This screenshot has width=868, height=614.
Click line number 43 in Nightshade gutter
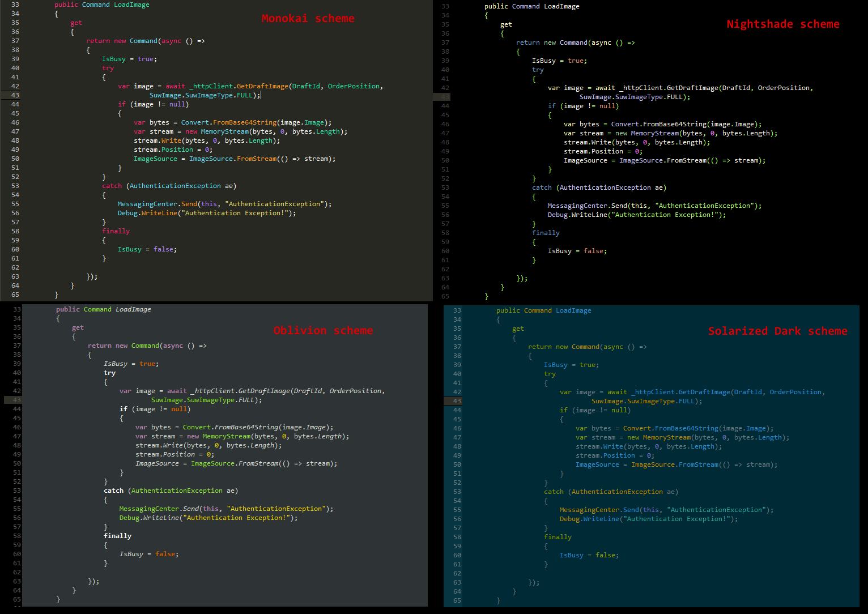(445, 97)
